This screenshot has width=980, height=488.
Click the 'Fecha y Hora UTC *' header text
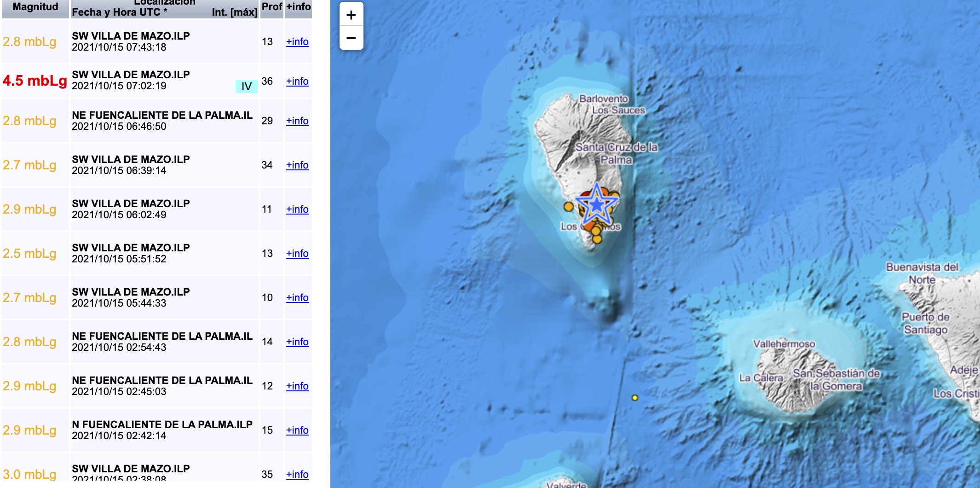coord(120,12)
